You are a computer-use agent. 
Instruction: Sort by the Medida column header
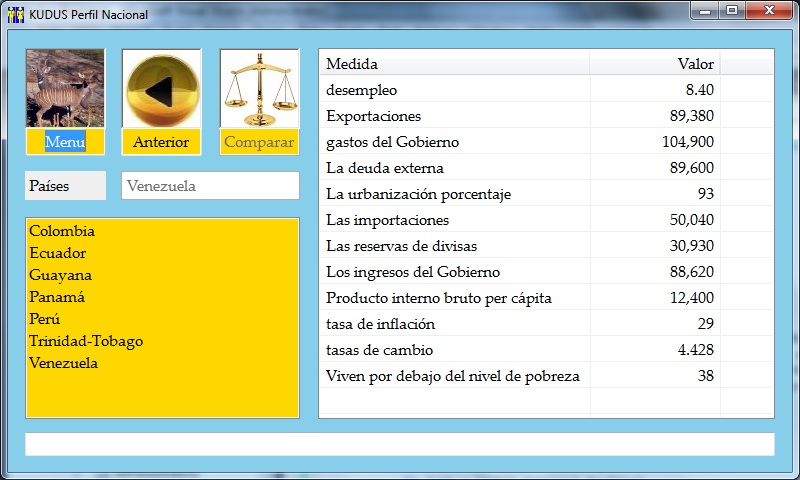(453, 63)
